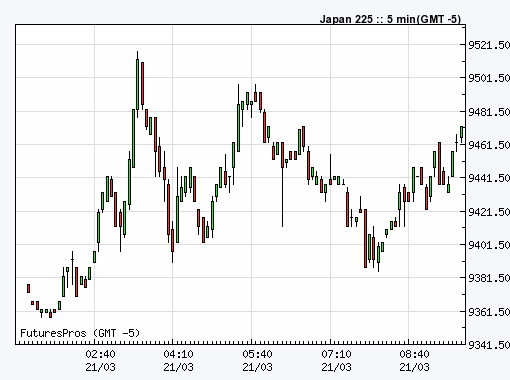Click the 9461.50 price axis label
This screenshot has height=380, width=510.
click(489, 145)
